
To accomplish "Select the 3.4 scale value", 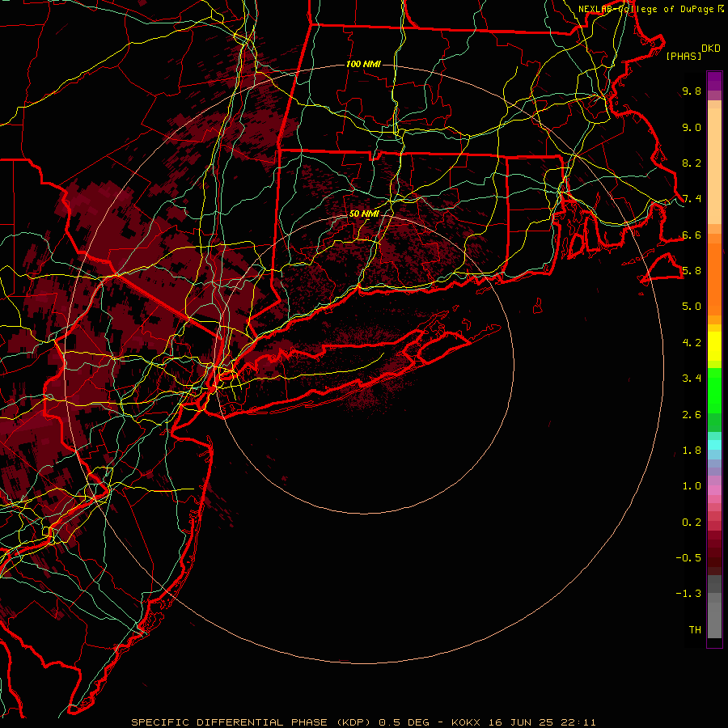I will 692,379.
